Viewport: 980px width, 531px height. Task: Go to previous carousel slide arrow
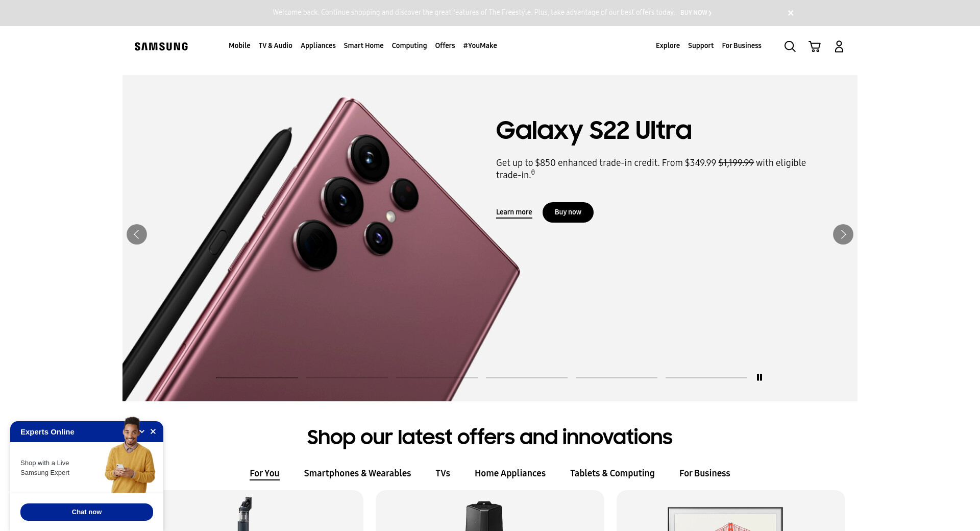(137, 234)
